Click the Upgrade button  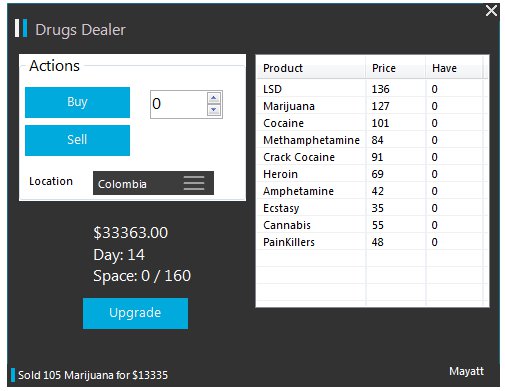[135, 313]
